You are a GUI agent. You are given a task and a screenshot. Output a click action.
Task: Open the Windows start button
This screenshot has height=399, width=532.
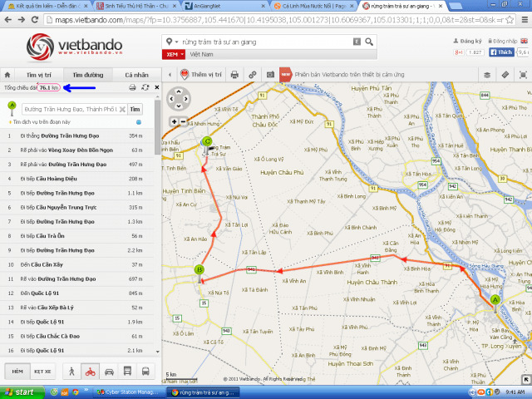coord(21,392)
